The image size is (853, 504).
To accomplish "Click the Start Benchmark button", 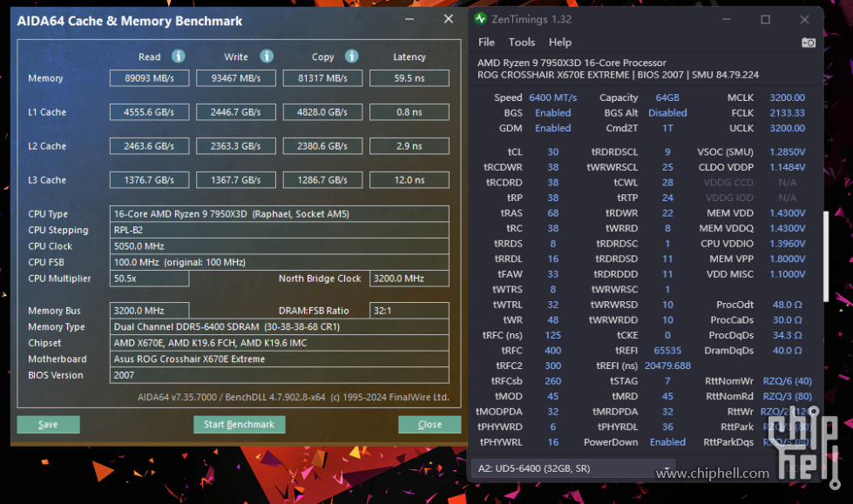I will tap(240, 424).
